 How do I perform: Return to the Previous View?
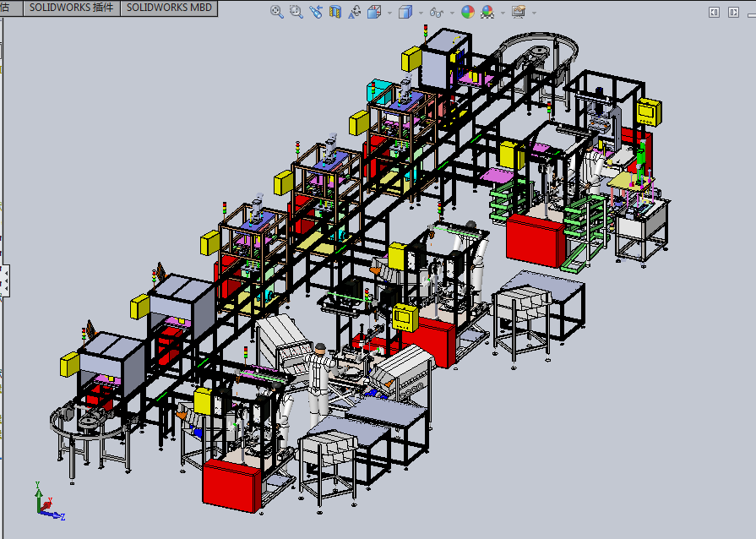[x=316, y=12]
